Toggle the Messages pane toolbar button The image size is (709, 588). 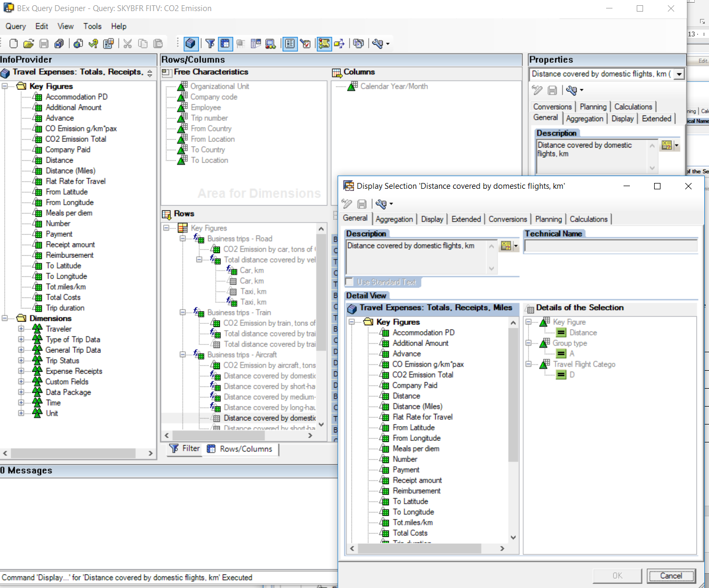point(324,44)
